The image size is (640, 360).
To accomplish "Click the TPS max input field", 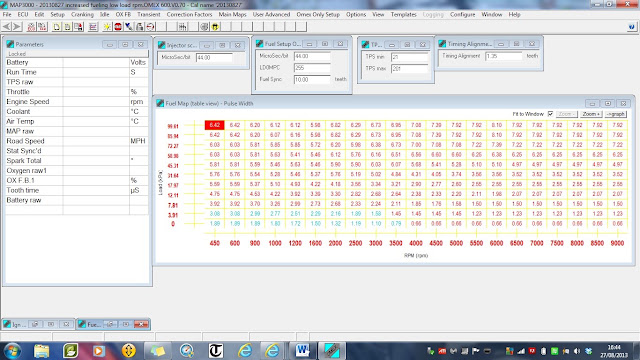I will [x=409, y=69].
